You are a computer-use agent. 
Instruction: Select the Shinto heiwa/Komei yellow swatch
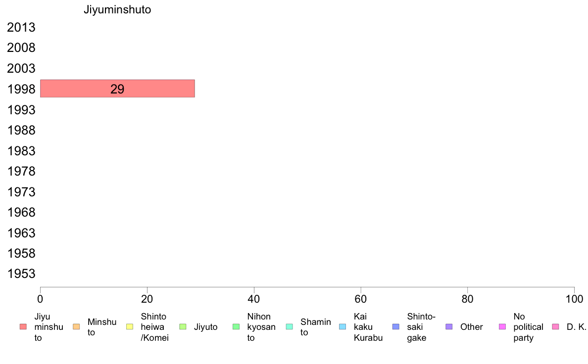[x=130, y=327]
